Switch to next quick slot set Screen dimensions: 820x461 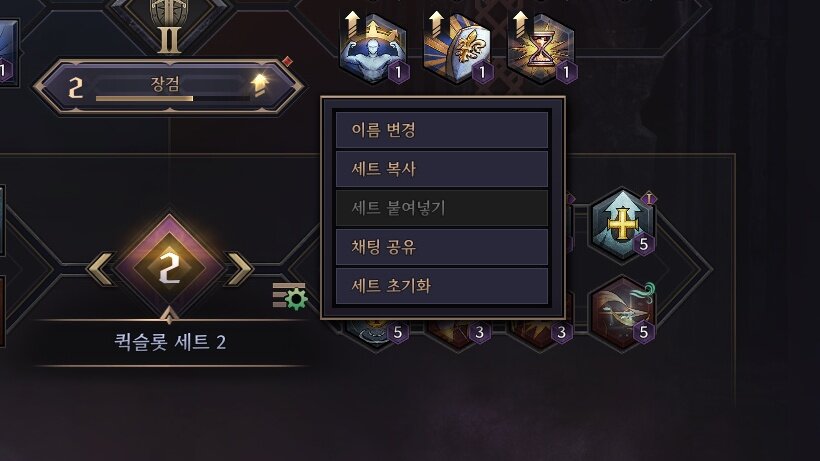pyautogui.click(x=238, y=269)
